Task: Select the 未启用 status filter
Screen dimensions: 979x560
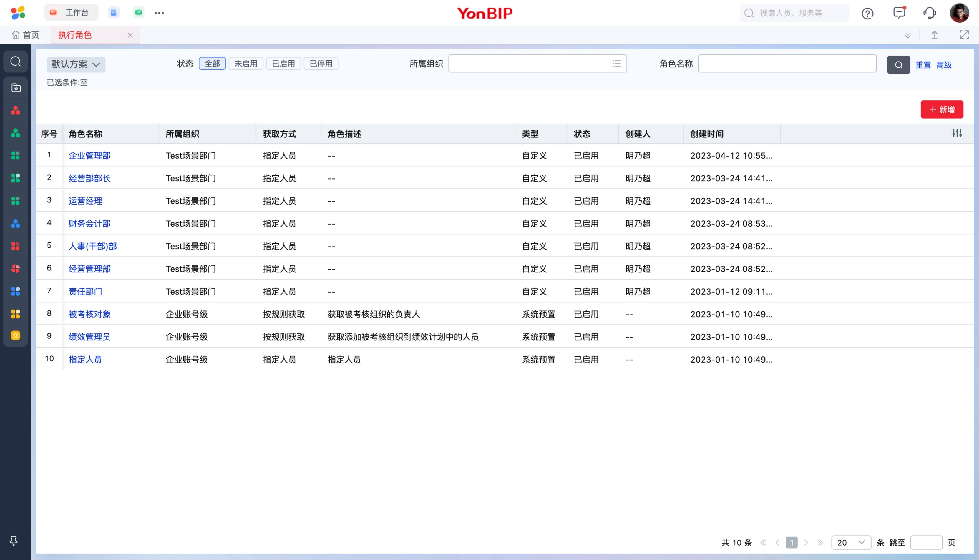Action: point(246,64)
